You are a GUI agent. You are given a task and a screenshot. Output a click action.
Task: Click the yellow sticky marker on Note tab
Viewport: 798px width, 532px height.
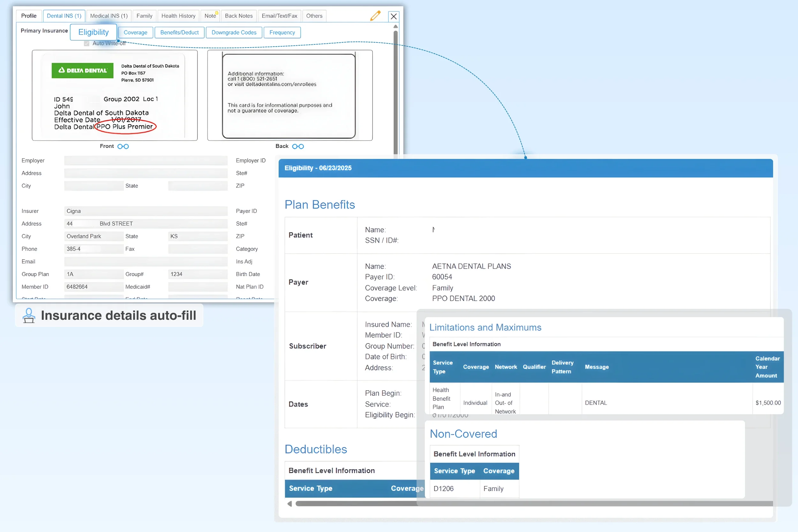[x=217, y=13]
